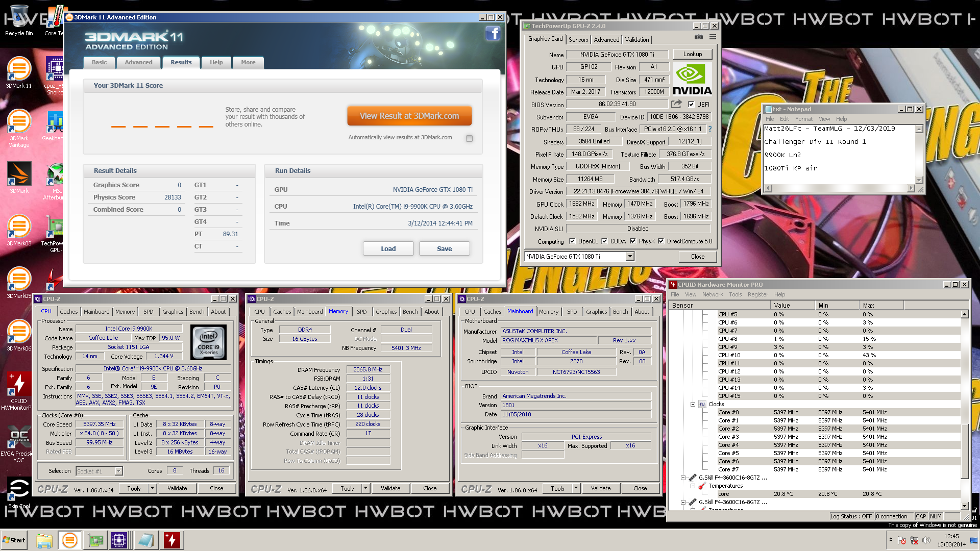The height and width of the screenshot is (551, 980).
Task: Open the 3DMark06 desktop shortcut
Action: [x=19, y=336]
